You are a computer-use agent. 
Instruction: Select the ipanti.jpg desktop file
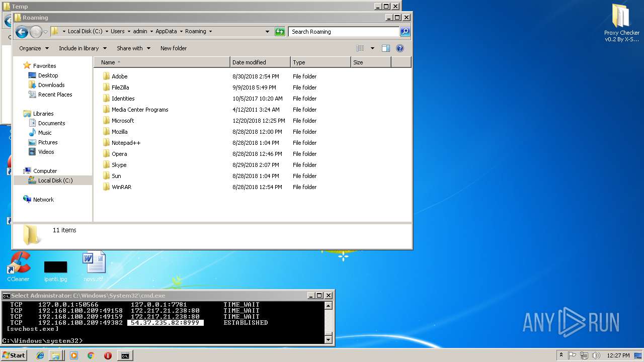click(x=55, y=270)
